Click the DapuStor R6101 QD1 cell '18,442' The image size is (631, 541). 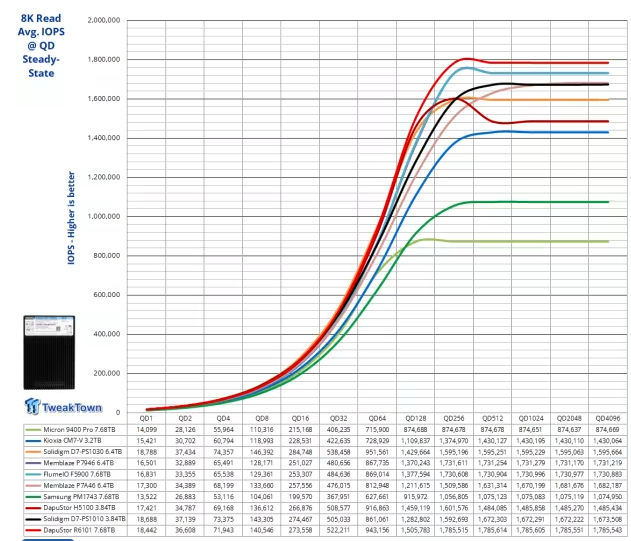click(146, 531)
